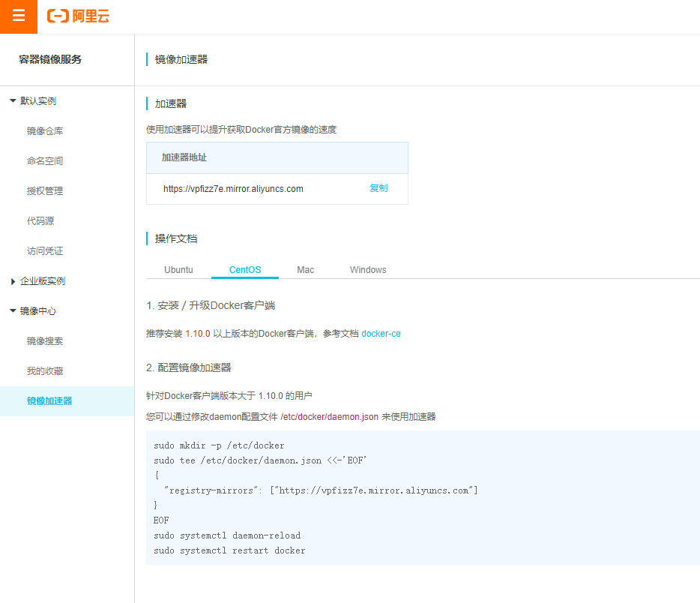Open 访问凭证 in sidebar
The width and height of the screenshot is (700, 603).
pyautogui.click(x=45, y=251)
